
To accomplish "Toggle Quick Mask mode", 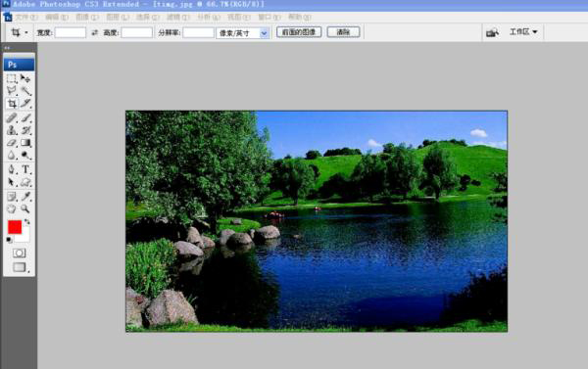I will pos(20,254).
